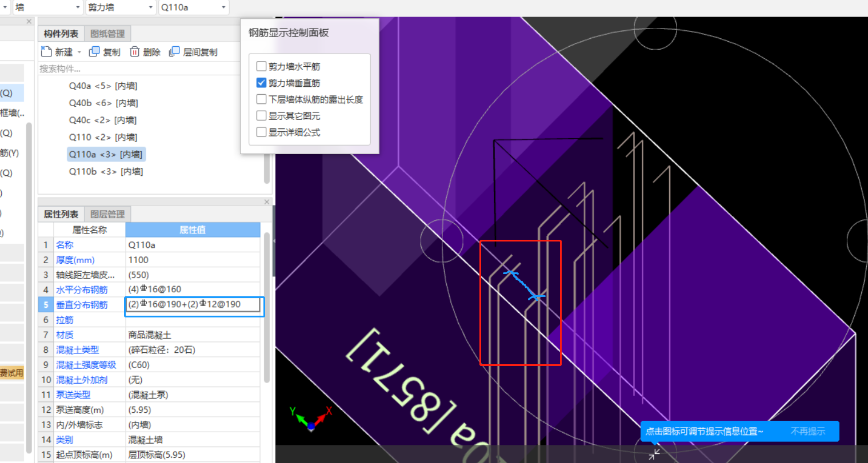868x463 pixels.
Task: Click the 混凝土外加剂 property name
Action: click(x=82, y=380)
